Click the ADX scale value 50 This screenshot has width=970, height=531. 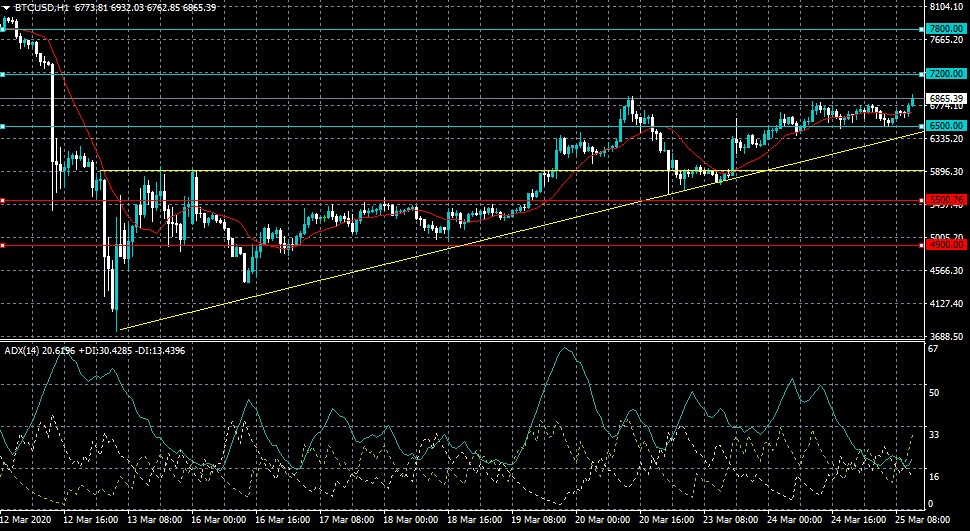934,393
